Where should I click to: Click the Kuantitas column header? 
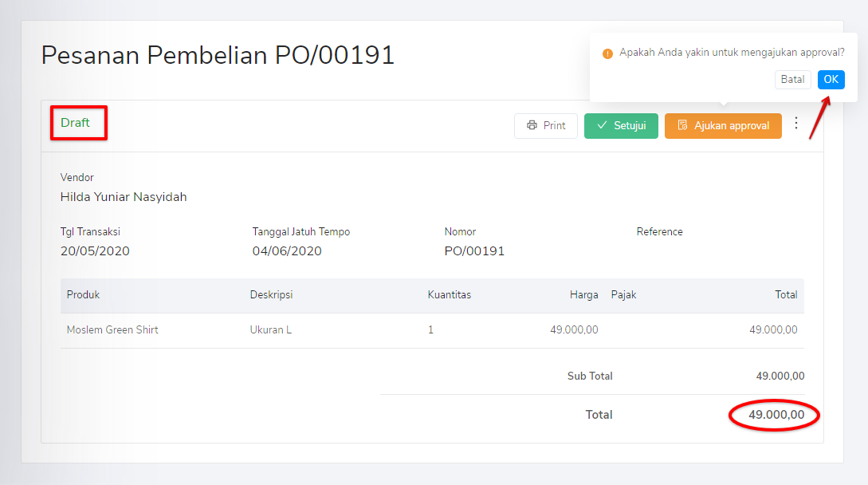coord(450,294)
